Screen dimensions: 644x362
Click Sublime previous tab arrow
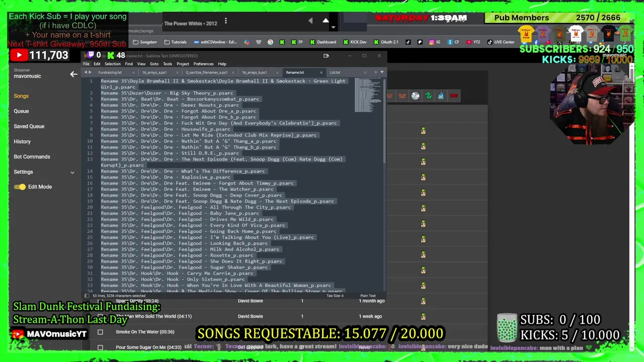coord(85,72)
